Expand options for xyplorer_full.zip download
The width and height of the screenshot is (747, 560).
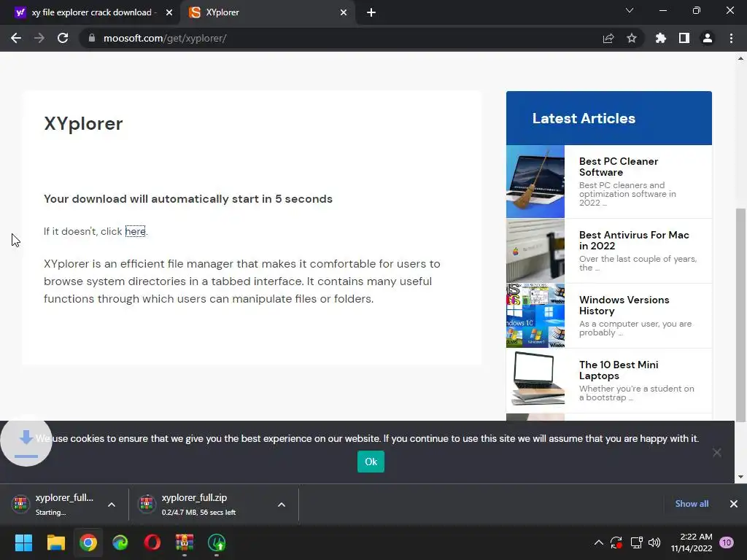pos(282,505)
